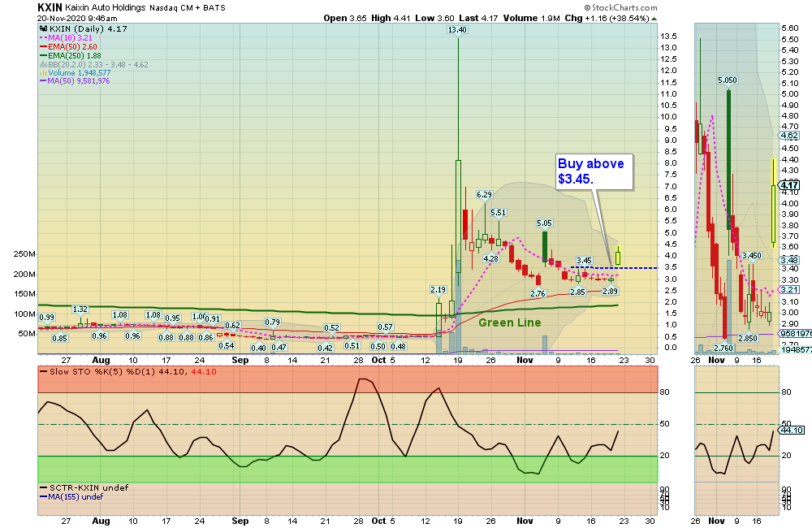The width and height of the screenshot is (812, 528).
Task: Click the 0.62 price label
Action: coord(232,326)
